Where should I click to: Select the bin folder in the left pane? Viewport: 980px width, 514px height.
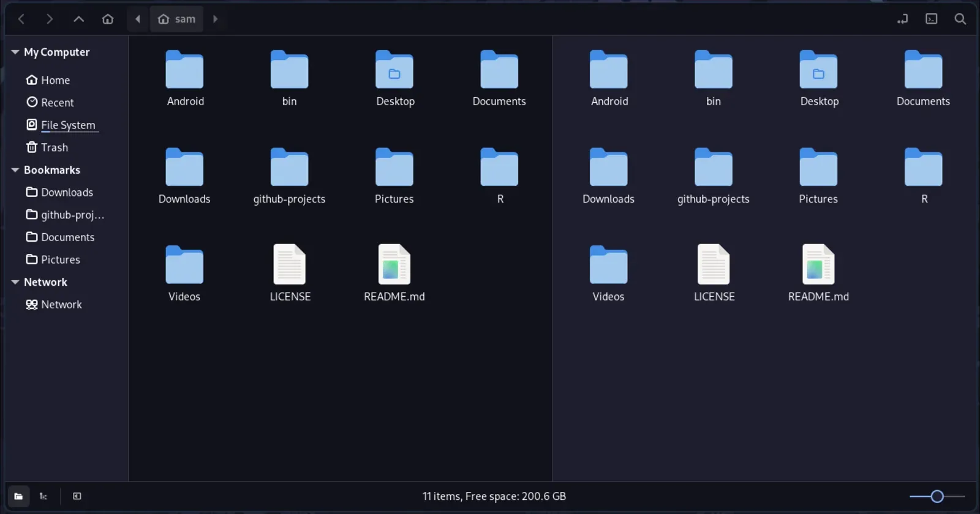point(289,78)
